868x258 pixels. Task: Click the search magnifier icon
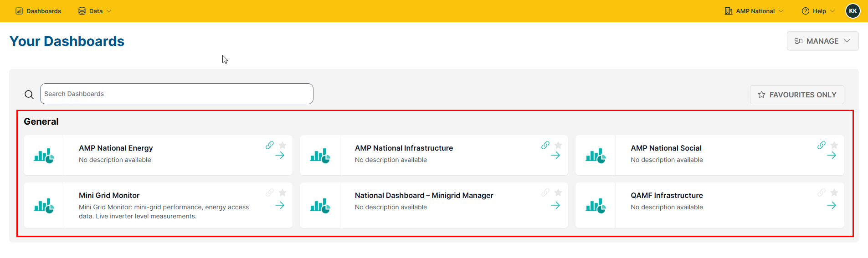pyautogui.click(x=29, y=95)
